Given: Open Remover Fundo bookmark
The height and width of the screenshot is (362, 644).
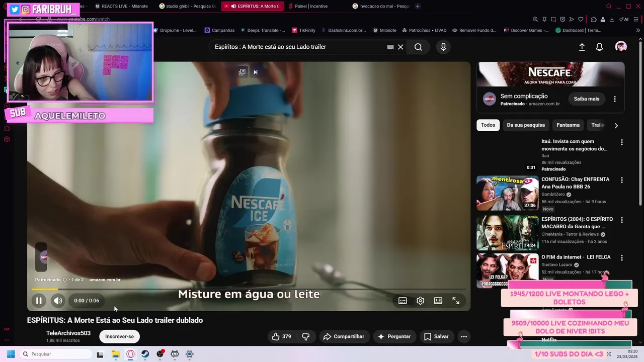Looking at the screenshot, I should click(x=474, y=30).
